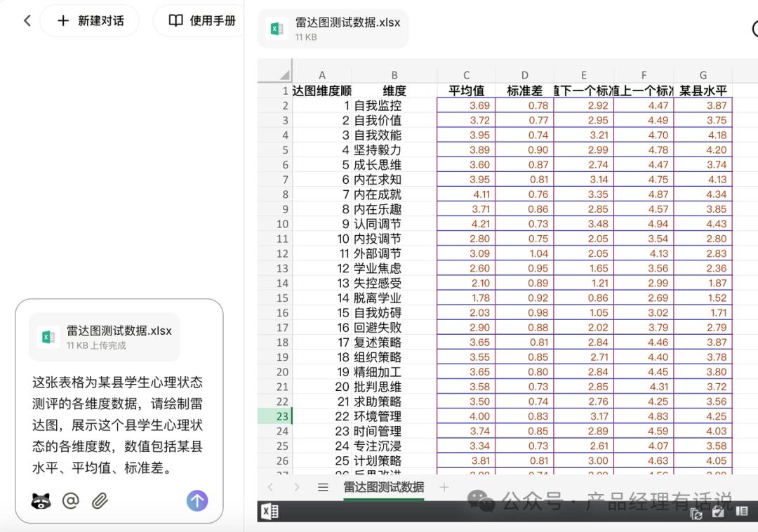Screen dimensions: 758x532
Task: Click the previous sheet arrow
Action: (271, 487)
